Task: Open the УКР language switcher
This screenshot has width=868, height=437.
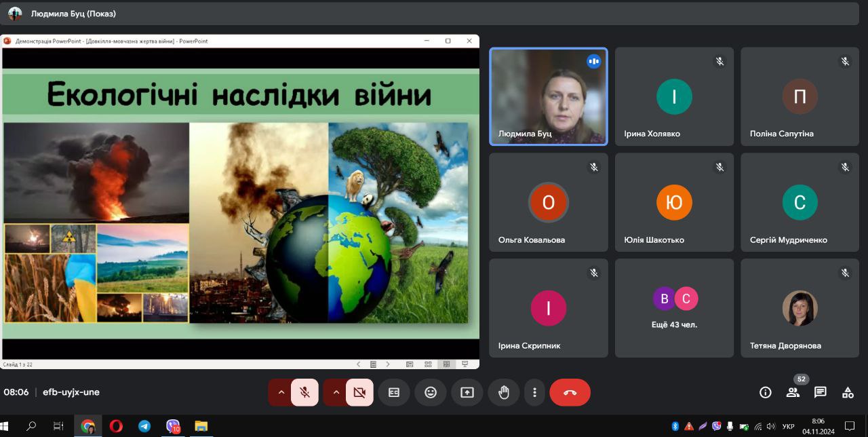Action: [788, 427]
